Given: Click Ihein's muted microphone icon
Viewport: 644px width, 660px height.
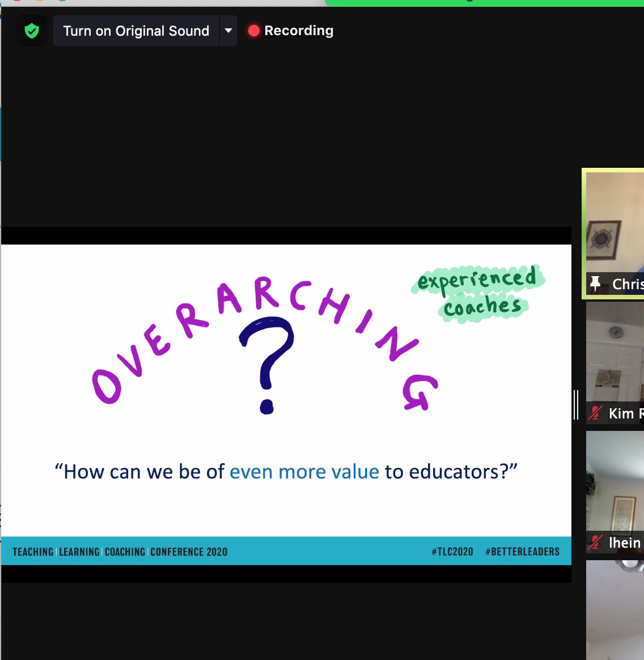Looking at the screenshot, I should tap(595, 543).
